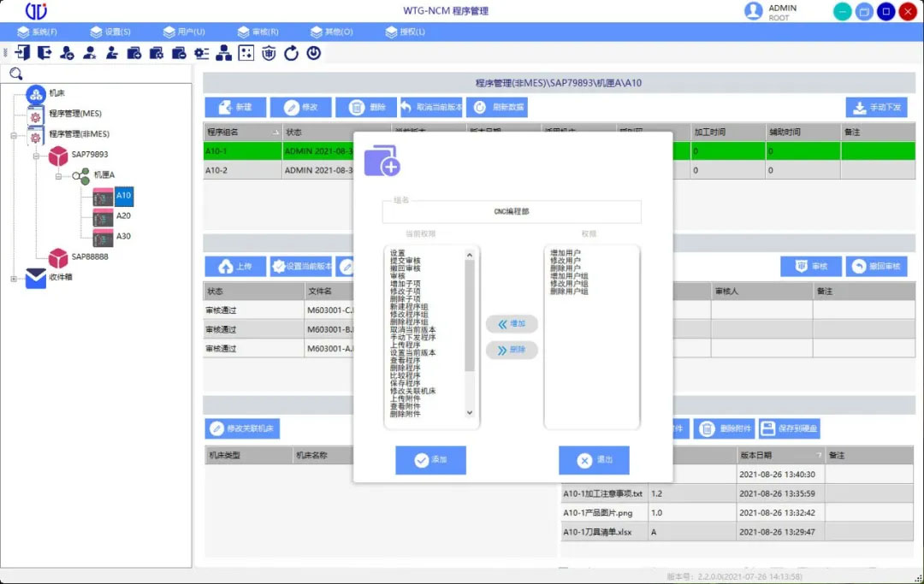Open the 系统(F) menu
The height and width of the screenshot is (584, 924).
click(x=37, y=32)
